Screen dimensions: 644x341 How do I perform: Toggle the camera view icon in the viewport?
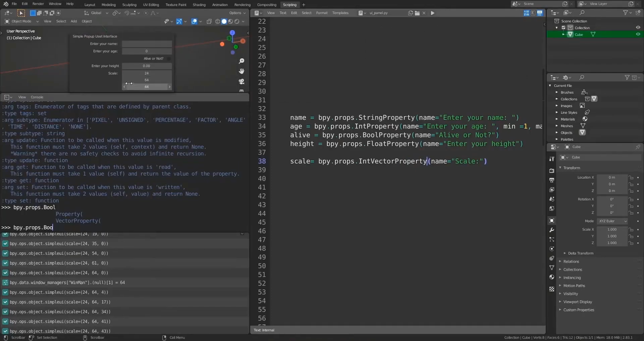pyautogui.click(x=242, y=81)
